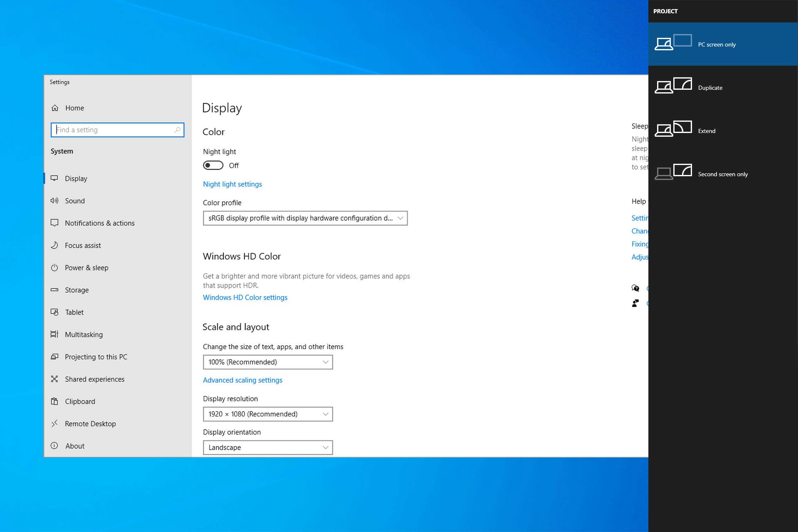Open Night light settings link
Viewport: 798px width, 532px height.
[x=232, y=183]
